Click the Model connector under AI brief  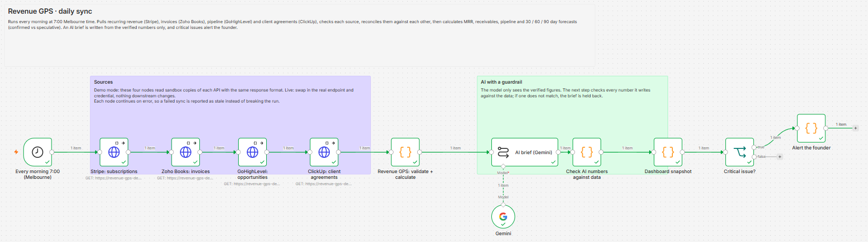[x=503, y=167]
